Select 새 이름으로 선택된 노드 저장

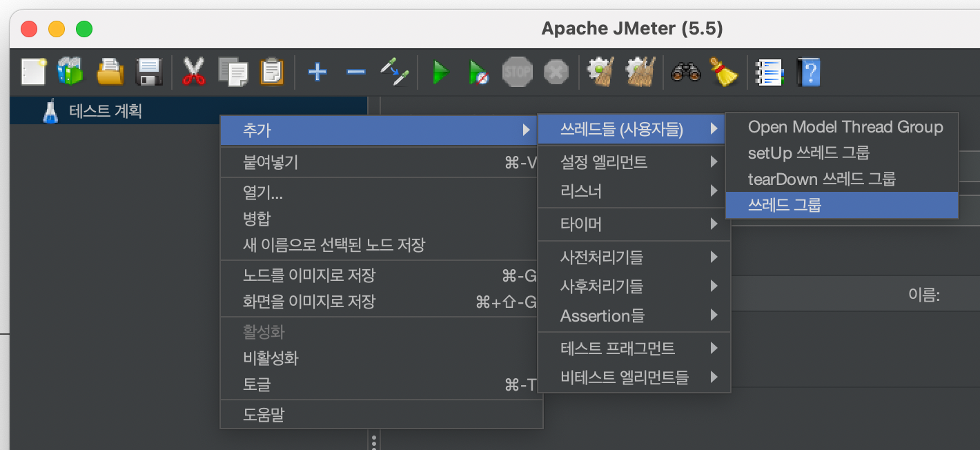[x=378, y=245]
